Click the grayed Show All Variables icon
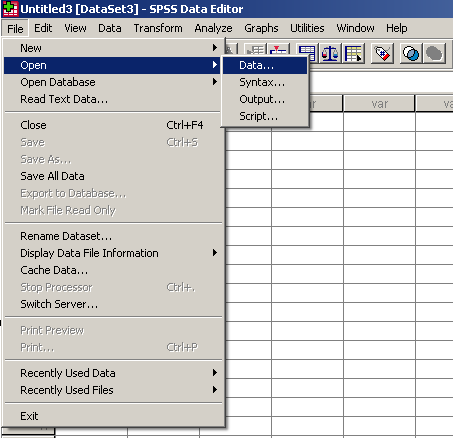453x438 pixels. (x=434, y=53)
